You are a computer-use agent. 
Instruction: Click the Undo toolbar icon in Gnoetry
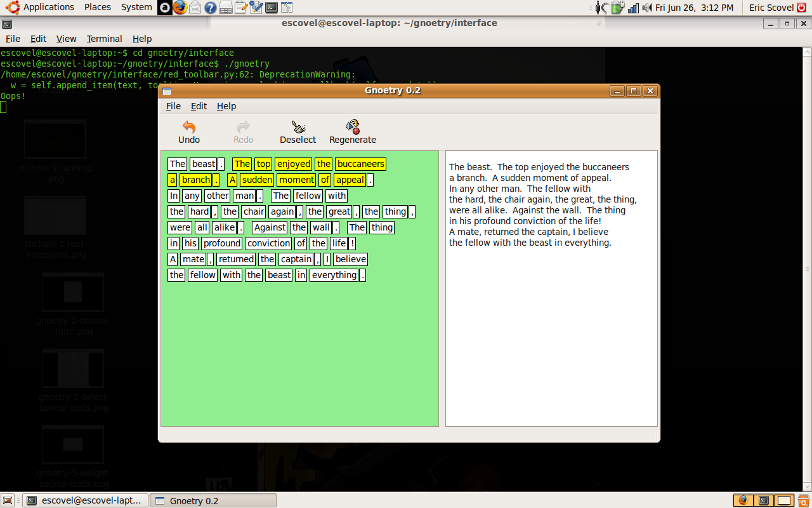tap(188, 127)
